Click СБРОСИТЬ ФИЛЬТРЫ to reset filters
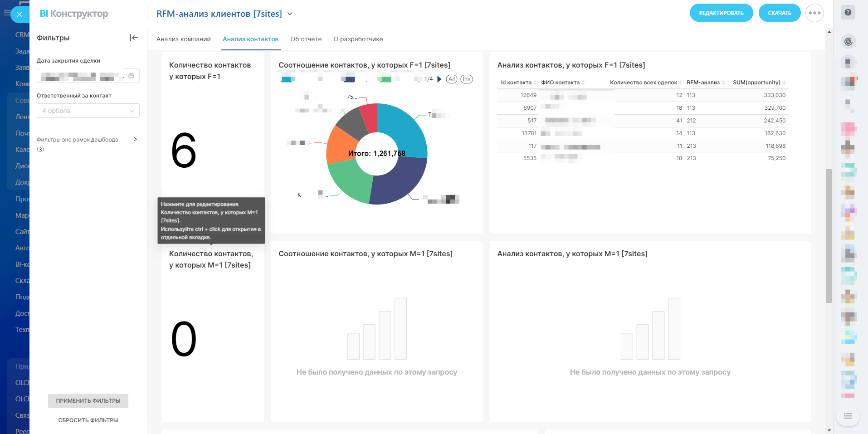The width and height of the screenshot is (868, 434). 88,420
